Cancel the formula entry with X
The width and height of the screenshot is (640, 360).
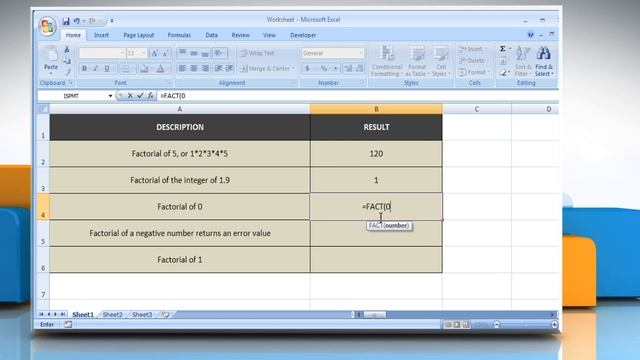click(x=130, y=96)
